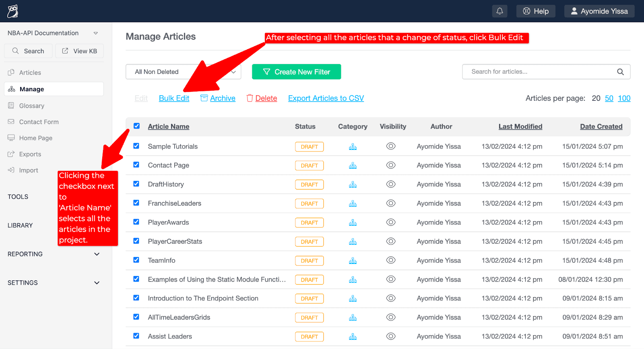Image resolution: width=644 pixels, height=349 pixels.
Task: Open the All Non Deleted filter dropdown
Action: click(x=184, y=72)
